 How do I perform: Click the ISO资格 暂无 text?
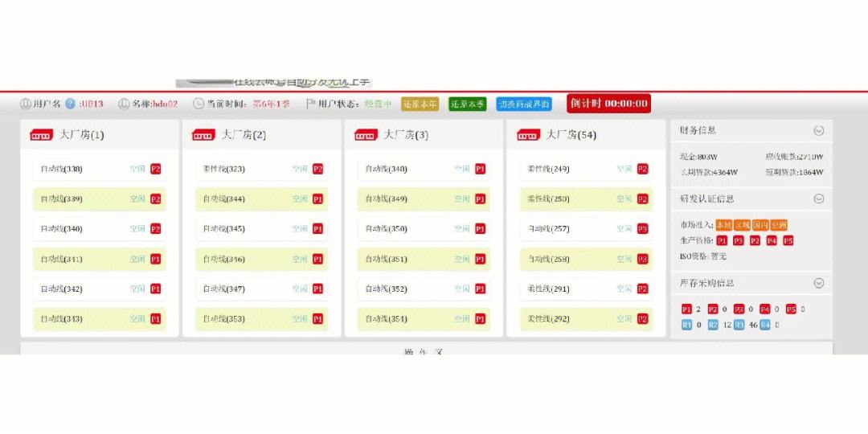pyautogui.click(x=703, y=256)
